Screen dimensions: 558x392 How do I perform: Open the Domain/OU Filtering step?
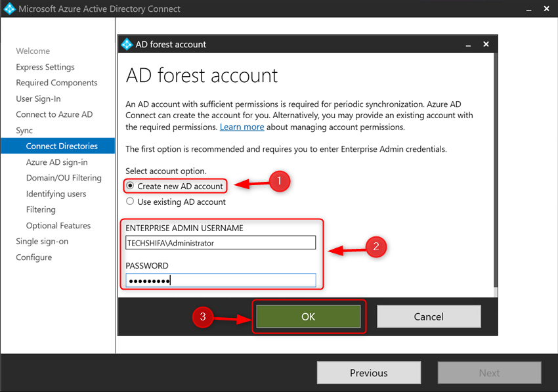pos(64,177)
